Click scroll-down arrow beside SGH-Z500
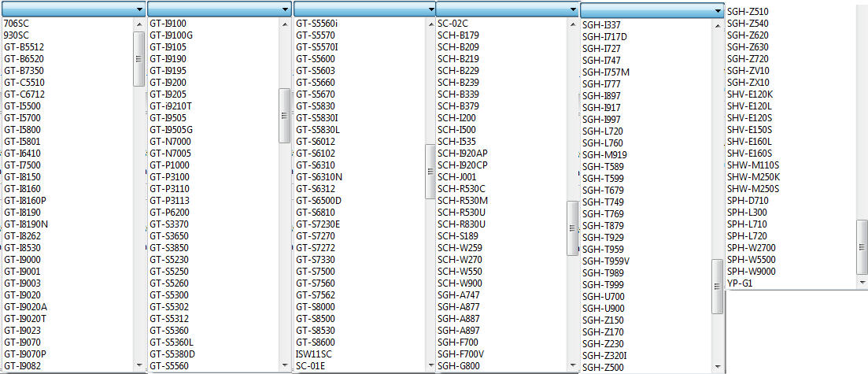 [x=718, y=367]
